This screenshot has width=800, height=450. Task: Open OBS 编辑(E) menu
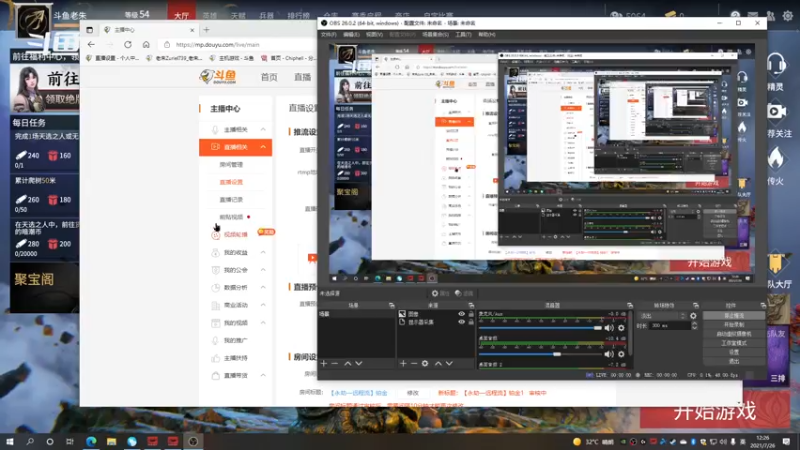(x=351, y=35)
